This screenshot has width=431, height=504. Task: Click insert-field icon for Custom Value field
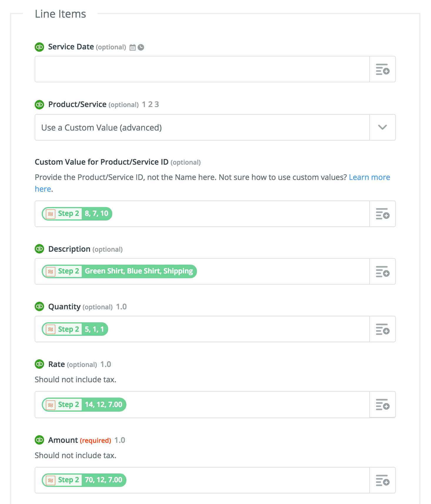[x=382, y=214]
